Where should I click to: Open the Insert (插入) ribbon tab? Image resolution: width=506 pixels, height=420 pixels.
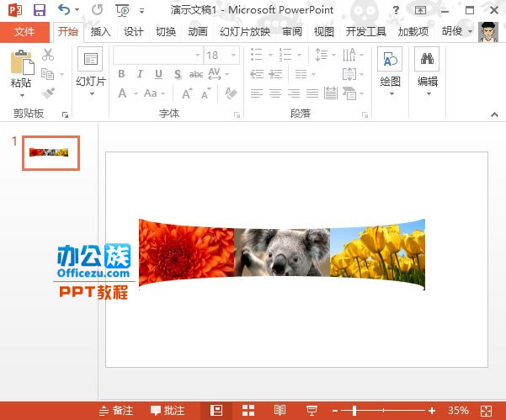(100, 32)
